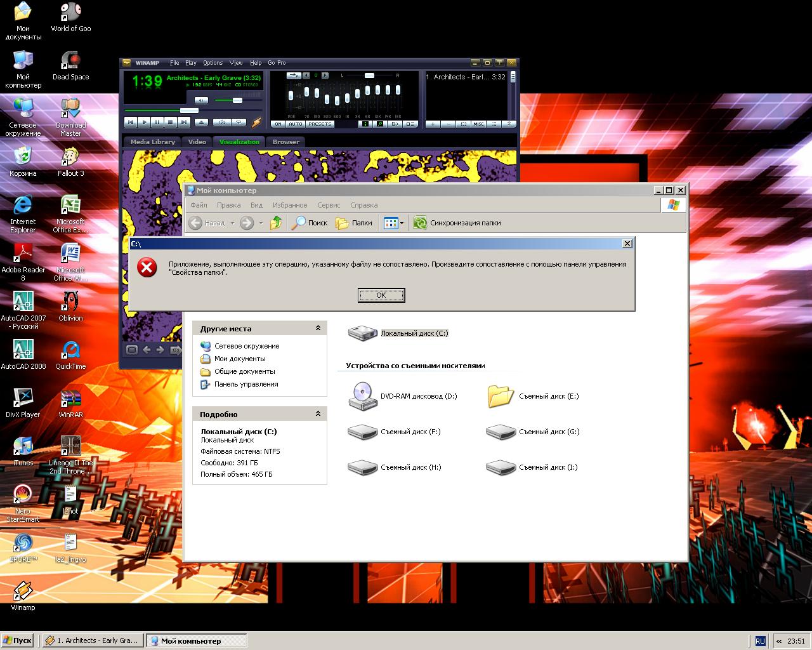Switch to the Video tab
The width and height of the screenshot is (812, 650).
click(x=197, y=142)
